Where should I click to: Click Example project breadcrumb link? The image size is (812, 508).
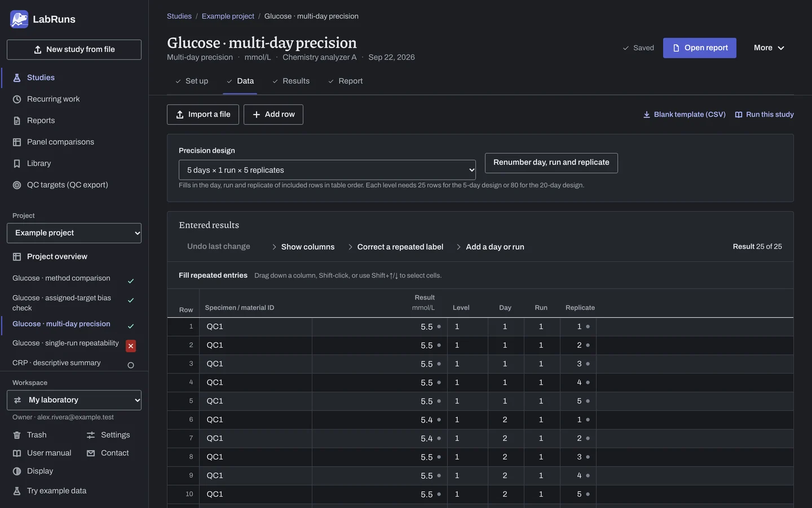[x=228, y=16]
